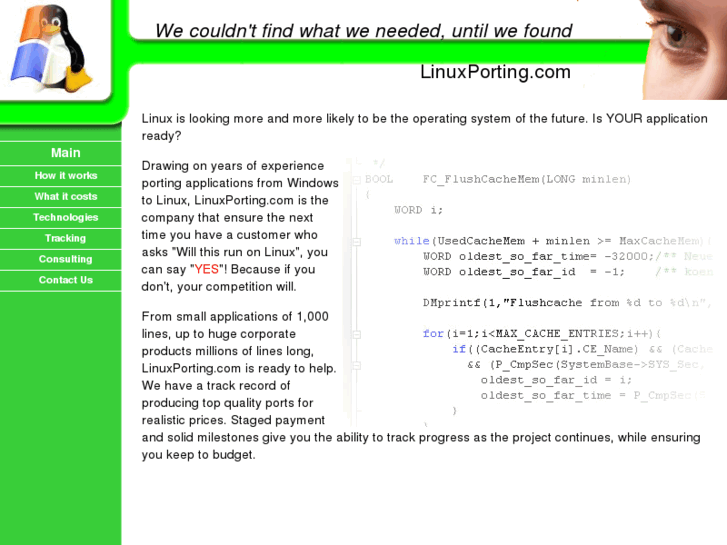Click the code screenshot image
This screenshot has height=545, width=727.
[x=529, y=292]
